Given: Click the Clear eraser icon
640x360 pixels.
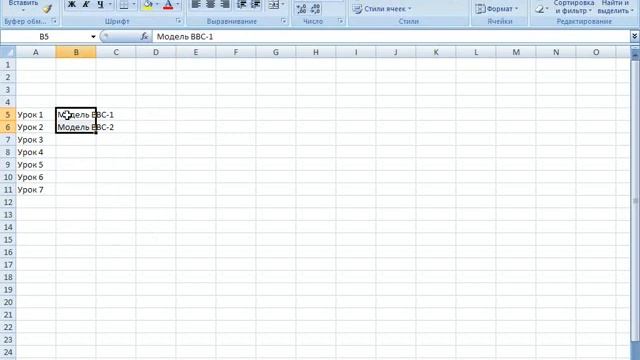Looking at the screenshot, I should tap(540, 9).
